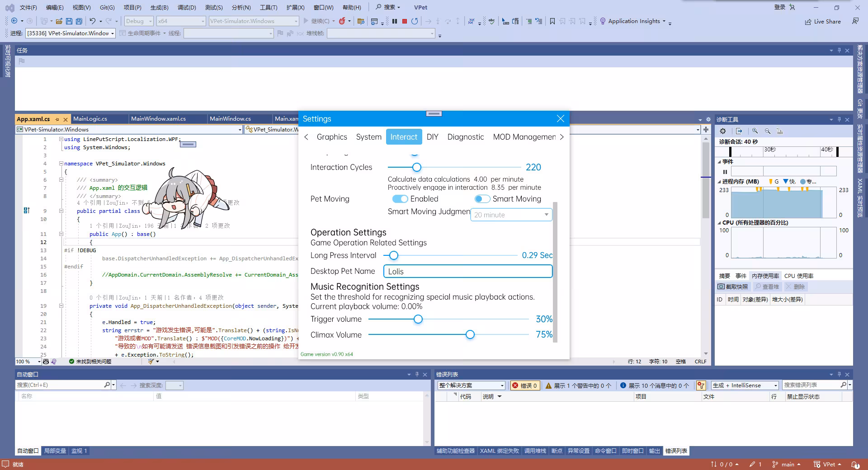Switch to the CPU 使用率 tab
The height and width of the screenshot is (470, 868).
[x=799, y=276]
